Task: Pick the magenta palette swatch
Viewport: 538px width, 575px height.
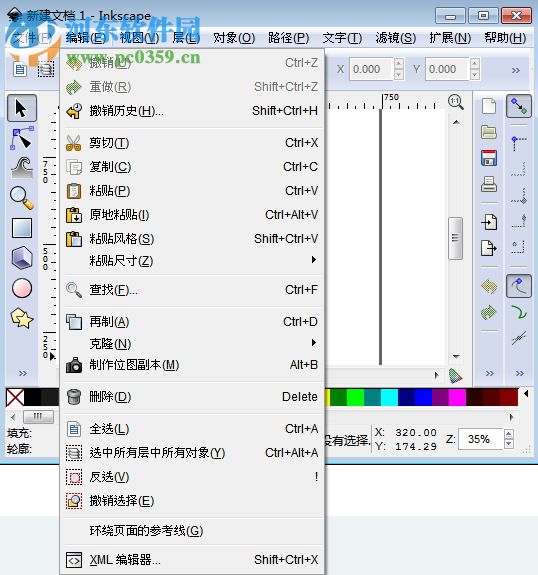Action: click(457, 398)
